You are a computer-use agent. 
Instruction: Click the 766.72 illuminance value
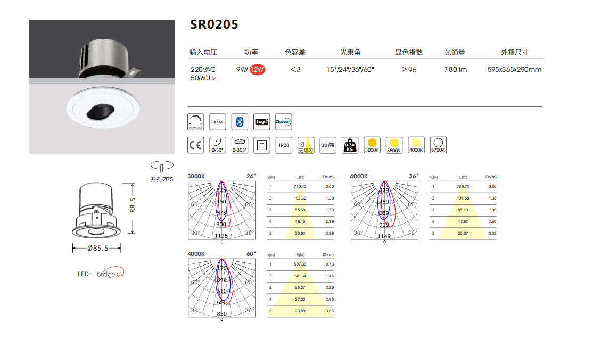point(463,187)
